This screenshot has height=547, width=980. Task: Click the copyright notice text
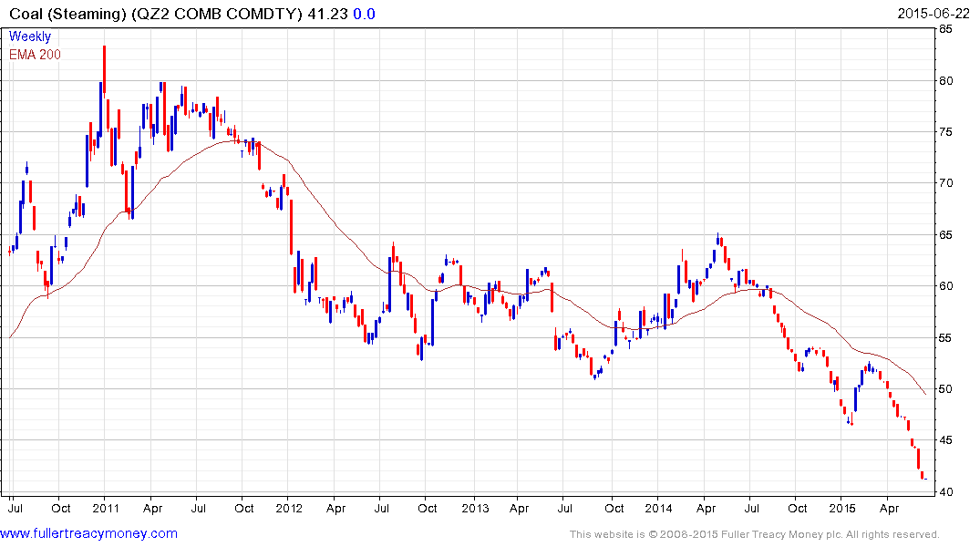click(x=754, y=534)
